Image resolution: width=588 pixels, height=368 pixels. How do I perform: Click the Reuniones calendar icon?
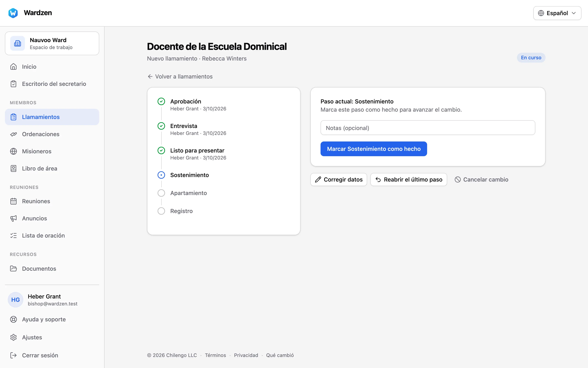[14, 201]
